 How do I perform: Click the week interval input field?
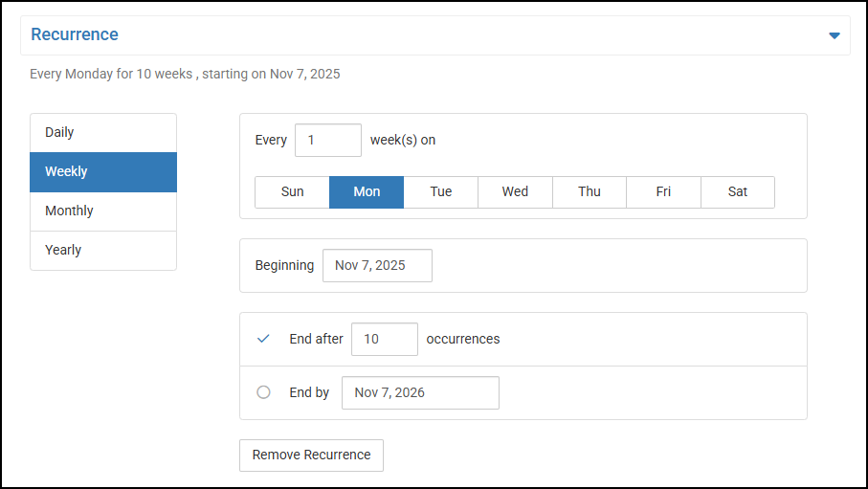point(327,140)
